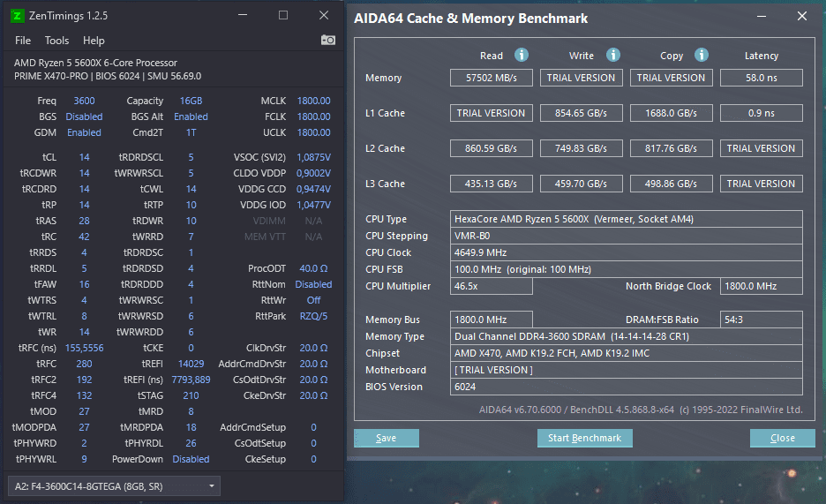Open the Write benchmark info icon
Image resolution: width=826 pixels, height=504 pixels.
point(612,55)
